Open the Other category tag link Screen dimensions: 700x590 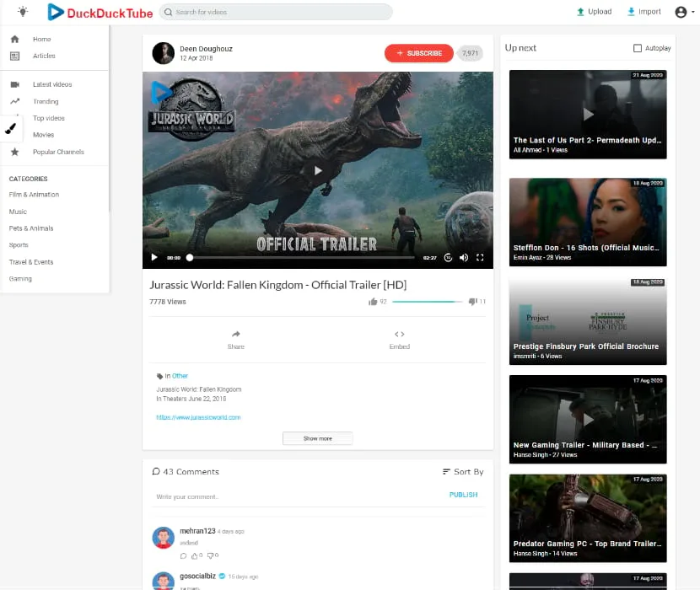click(x=180, y=376)
